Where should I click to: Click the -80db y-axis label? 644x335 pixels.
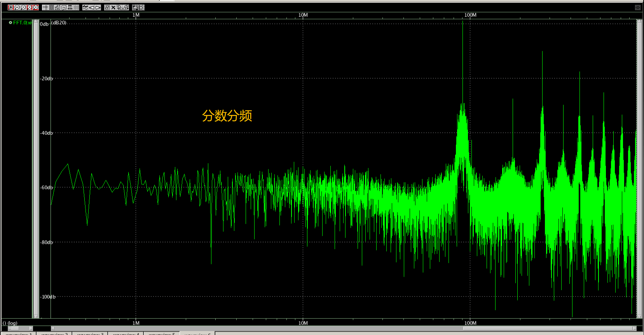46,242
